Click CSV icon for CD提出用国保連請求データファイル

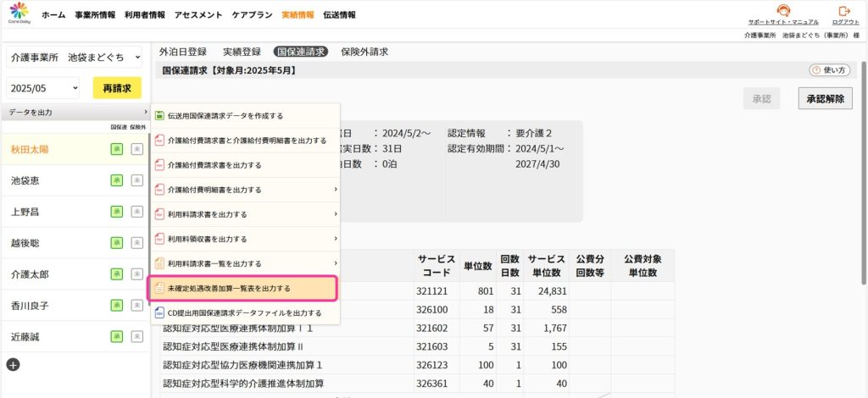(x=159, y=312)
